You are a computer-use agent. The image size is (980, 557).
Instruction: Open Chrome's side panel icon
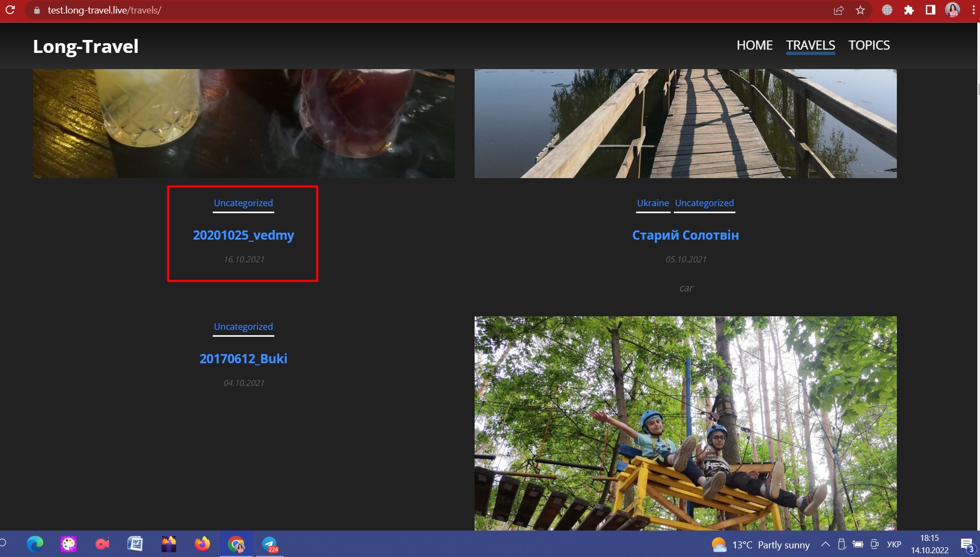coord(930,10)
